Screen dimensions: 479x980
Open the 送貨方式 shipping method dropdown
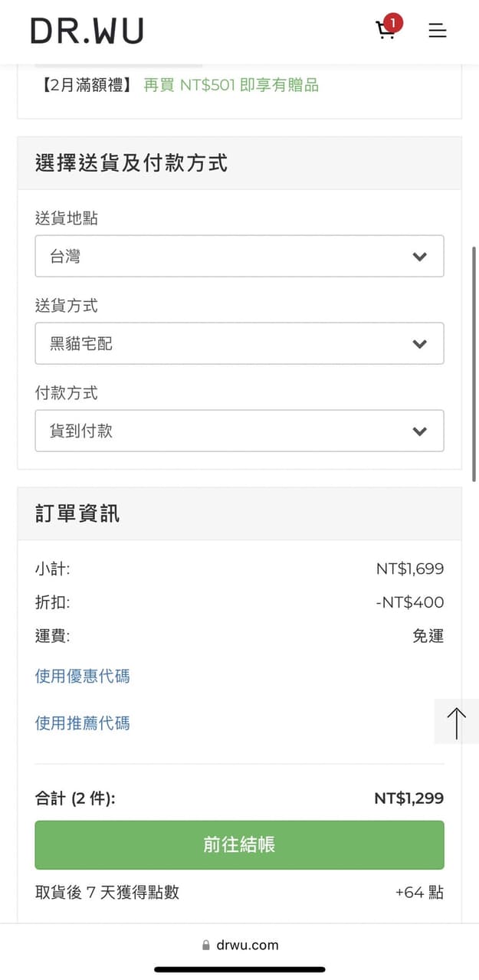[239, 344]
